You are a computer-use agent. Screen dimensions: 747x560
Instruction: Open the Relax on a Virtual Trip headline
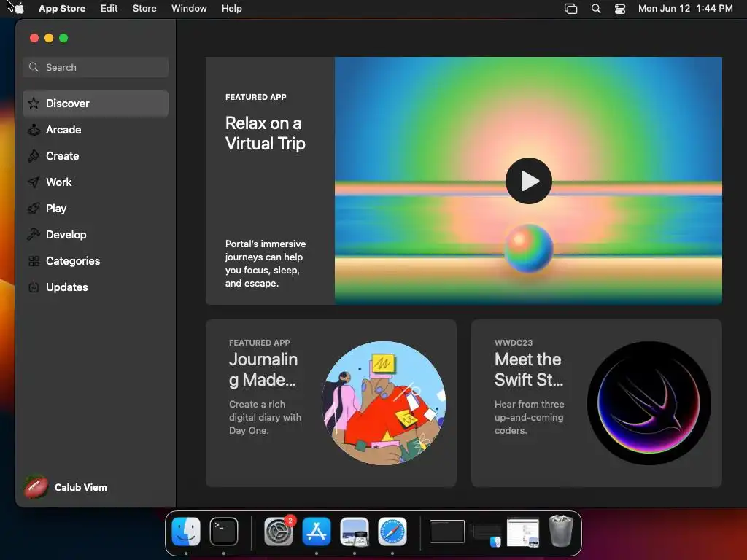point(266,133)
